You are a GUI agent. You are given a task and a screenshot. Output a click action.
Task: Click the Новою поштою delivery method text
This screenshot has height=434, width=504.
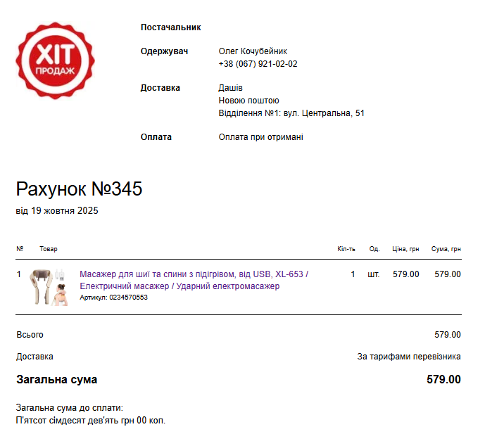tap(248, 101)
